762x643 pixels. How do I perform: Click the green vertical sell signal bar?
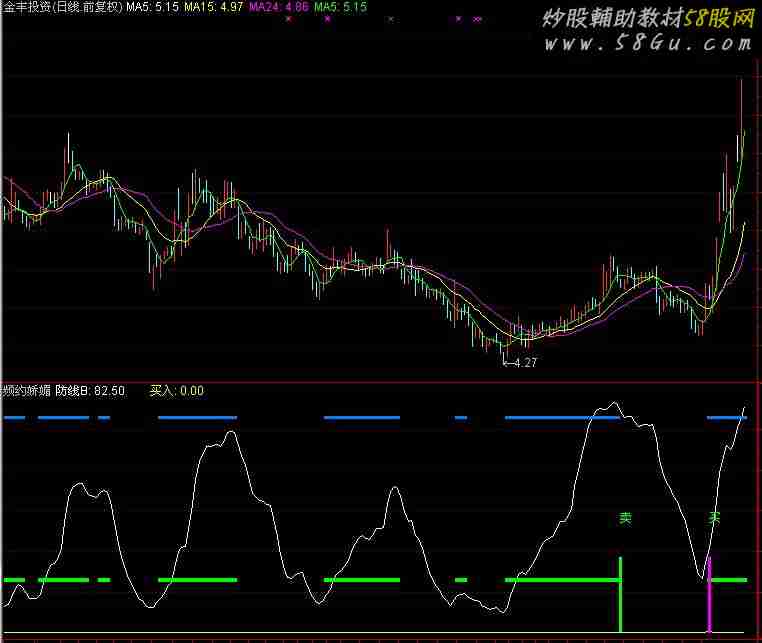tap(620, 594)
